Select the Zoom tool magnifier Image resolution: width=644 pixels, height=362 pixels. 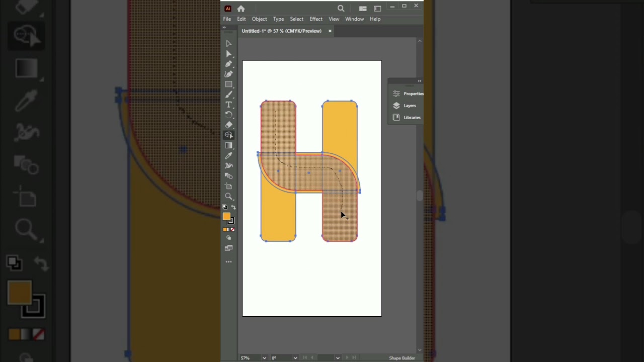coord(228,196)
